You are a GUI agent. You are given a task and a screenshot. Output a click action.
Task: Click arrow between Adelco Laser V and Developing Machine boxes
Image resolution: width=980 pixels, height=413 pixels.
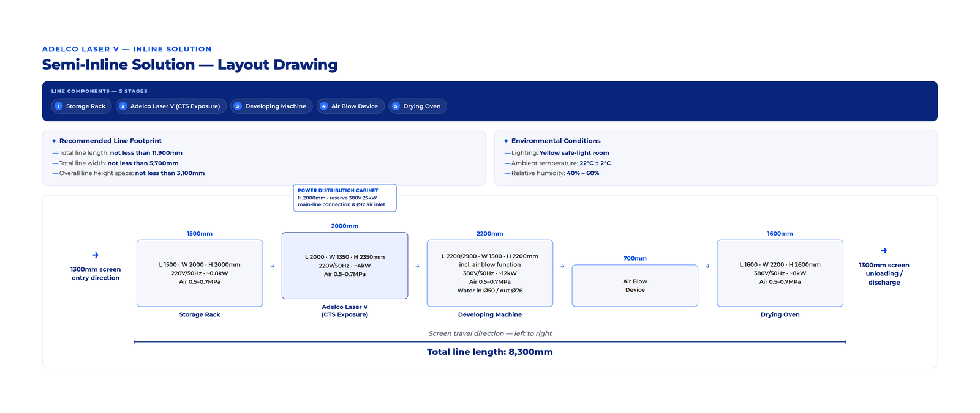418,266
